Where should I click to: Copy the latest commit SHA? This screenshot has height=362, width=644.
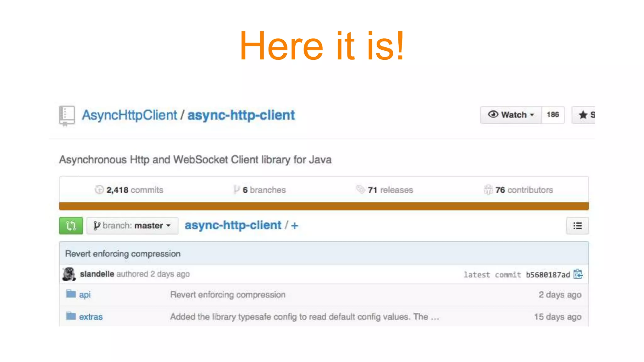click(578, 274)
